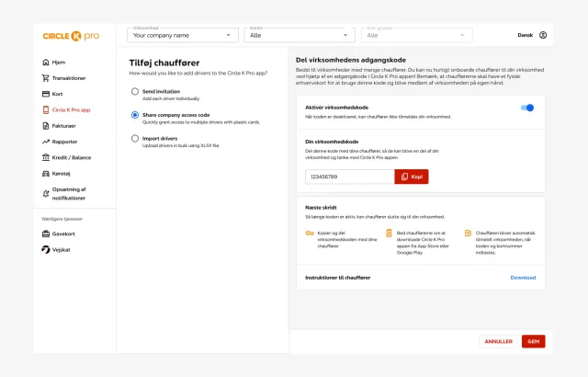Open Opsætning af notifikationer
588x377 pixels.
tap(69, 194)
